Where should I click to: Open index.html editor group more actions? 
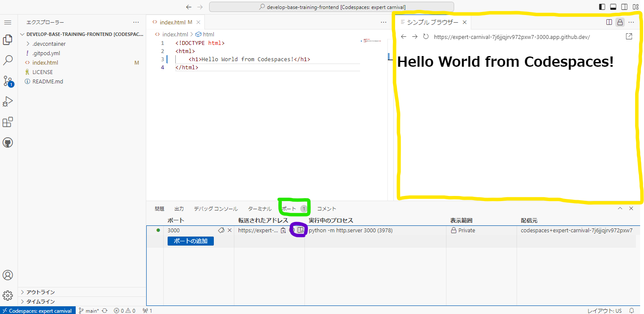click(384, 22)
